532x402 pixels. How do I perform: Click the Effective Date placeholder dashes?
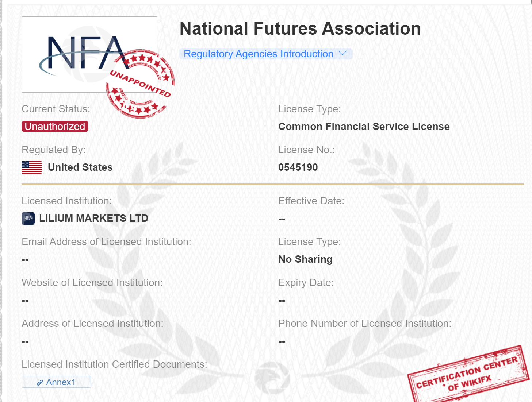[282, 219]
